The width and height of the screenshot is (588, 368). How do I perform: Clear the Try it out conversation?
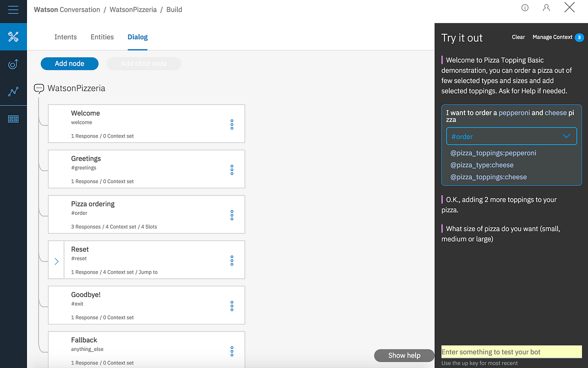(518, 37)
